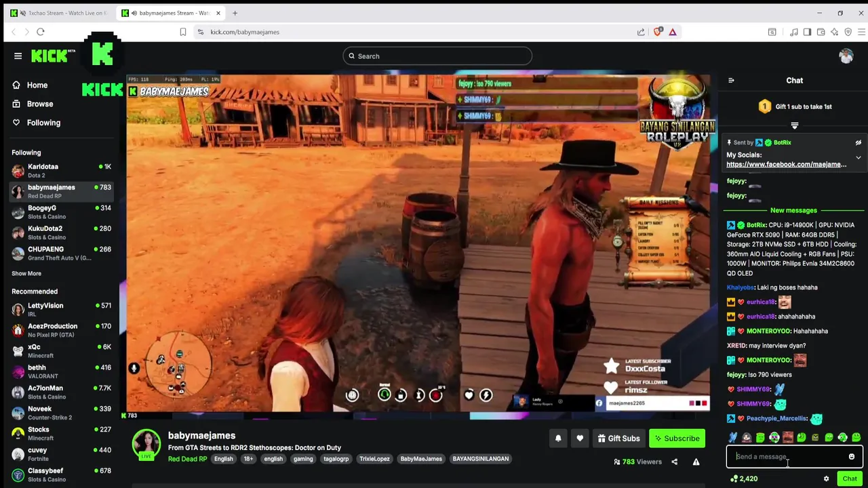
Task: Open the user profile avatar menu
Action: pyautogui.click(x=846, y=56)
